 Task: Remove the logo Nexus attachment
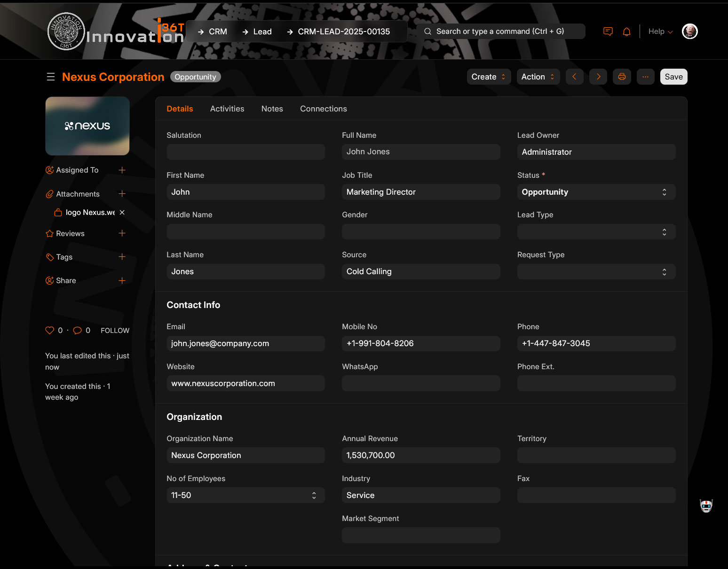coord(122,213)
